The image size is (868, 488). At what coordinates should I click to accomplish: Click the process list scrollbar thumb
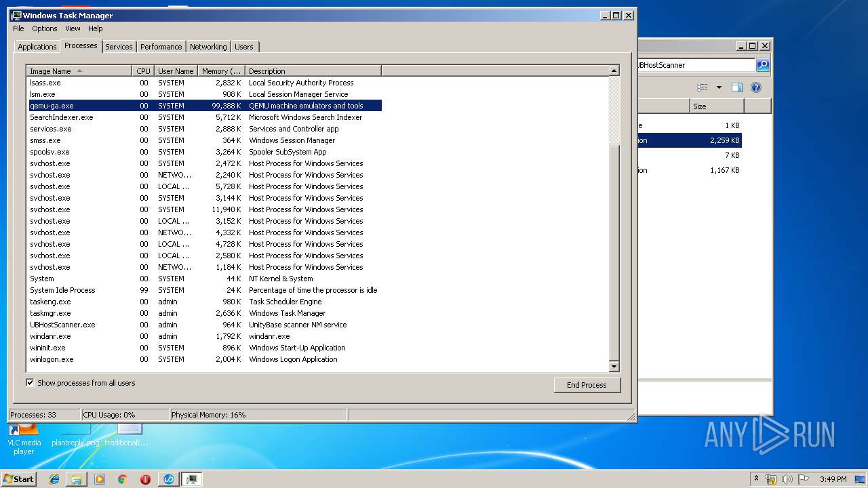click(x=614, y=252)
